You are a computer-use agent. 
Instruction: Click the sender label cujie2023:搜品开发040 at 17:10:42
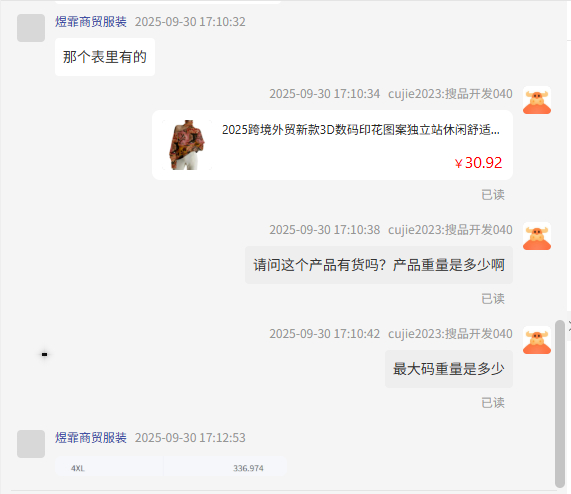click(x=450, y=334)
